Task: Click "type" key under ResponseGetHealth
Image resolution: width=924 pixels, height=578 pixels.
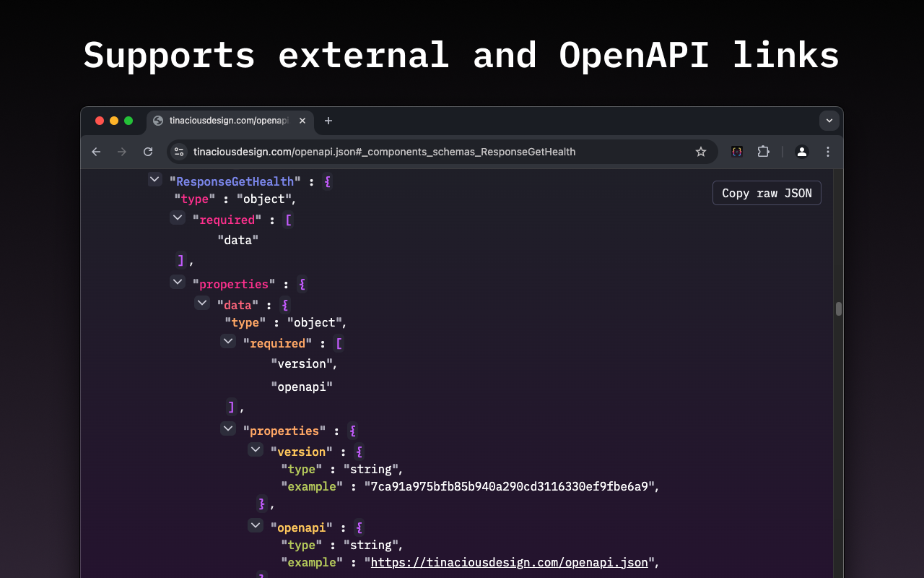Action: pyautogui.click(x=195, y=199)
